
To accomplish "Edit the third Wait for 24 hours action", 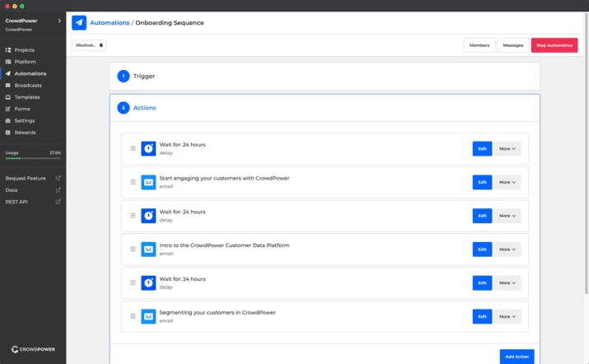I will click(482, 282).
